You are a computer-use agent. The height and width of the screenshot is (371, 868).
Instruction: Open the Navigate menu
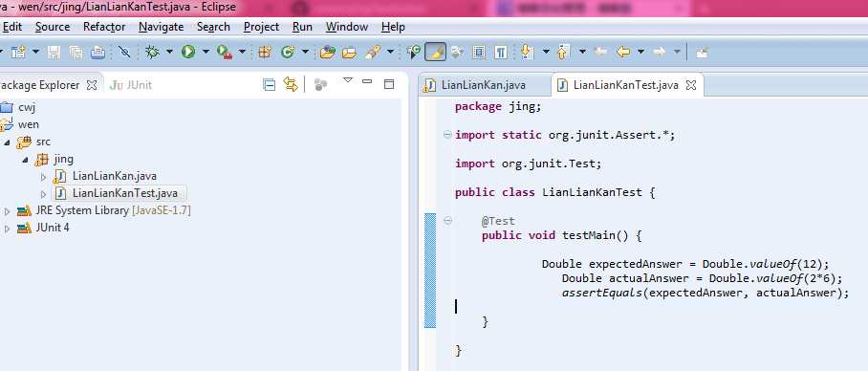point(162,27)
